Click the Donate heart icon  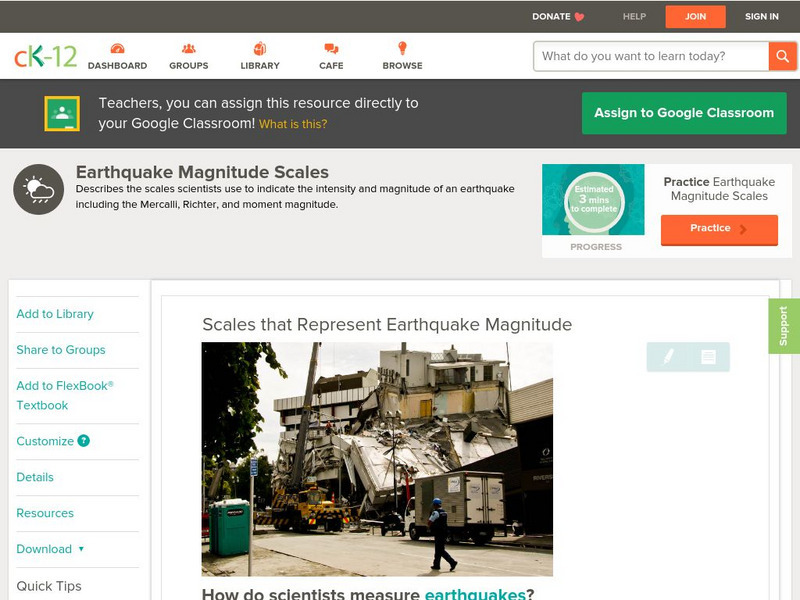579,17
